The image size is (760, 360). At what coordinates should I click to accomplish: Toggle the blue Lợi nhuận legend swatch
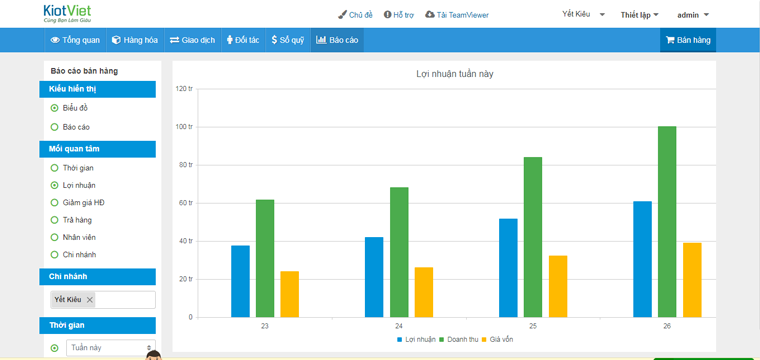(400, 340)
